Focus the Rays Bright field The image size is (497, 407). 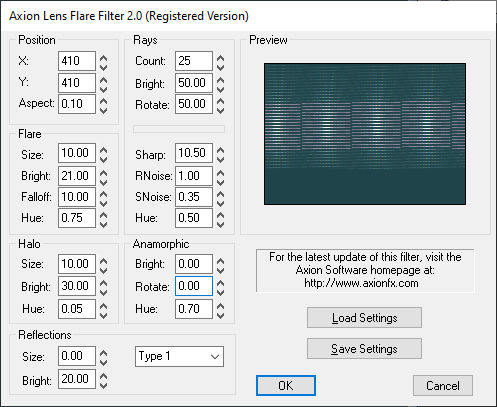point(194,83)
